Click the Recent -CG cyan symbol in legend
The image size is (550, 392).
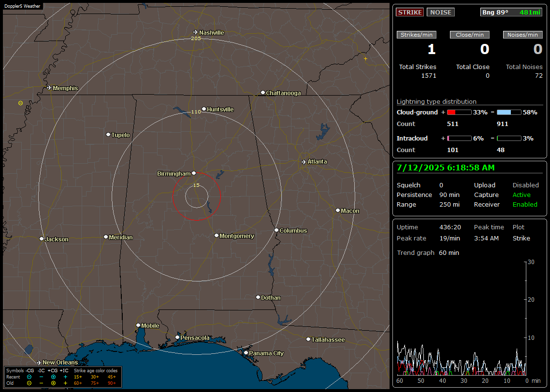(29, 377)
